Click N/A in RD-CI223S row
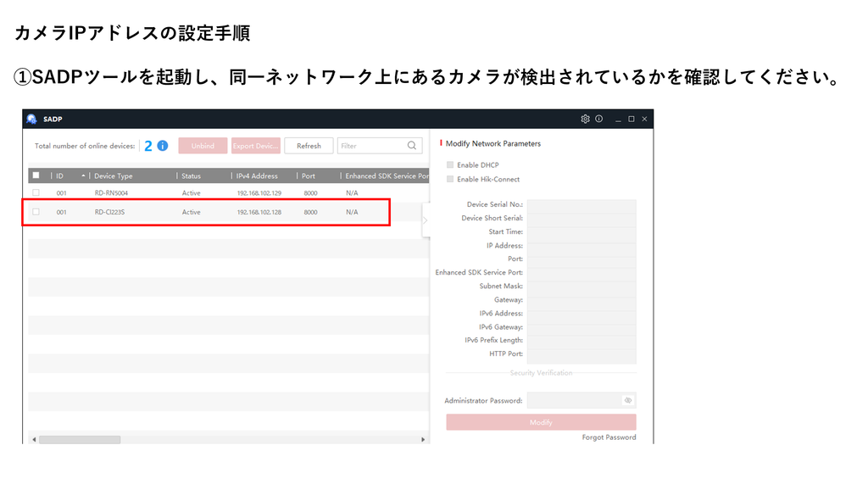The height and width of the screenshot is (484, 868). (352, 212)
